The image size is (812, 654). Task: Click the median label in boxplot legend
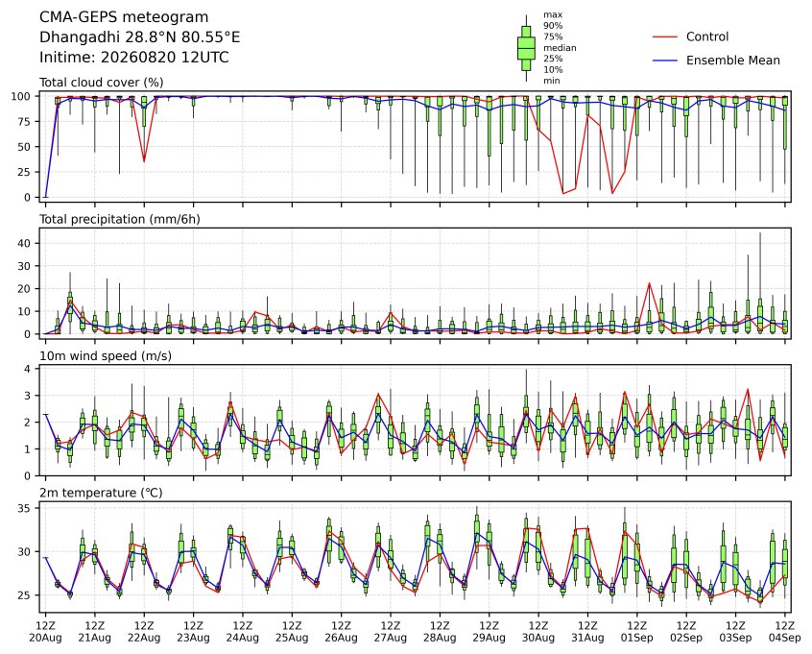pos(560,48)
